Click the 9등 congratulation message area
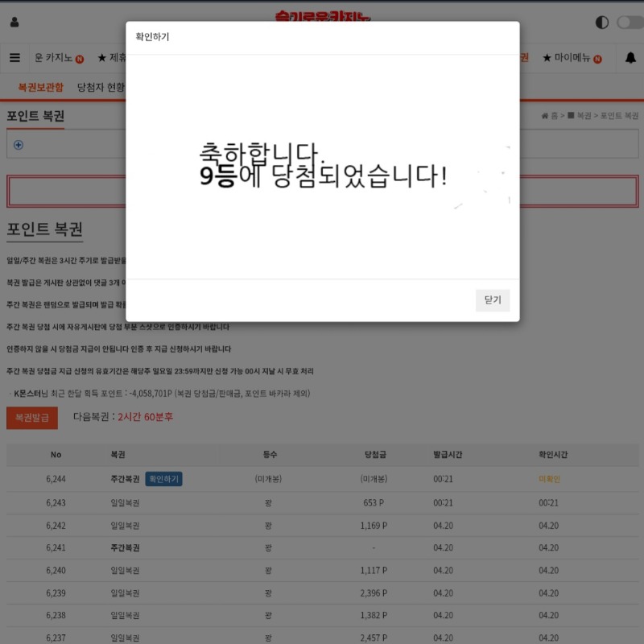 tap(322, 167)
